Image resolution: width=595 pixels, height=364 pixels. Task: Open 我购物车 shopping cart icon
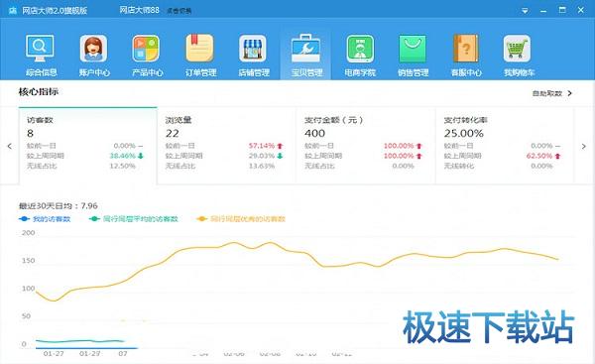(517, 49)
